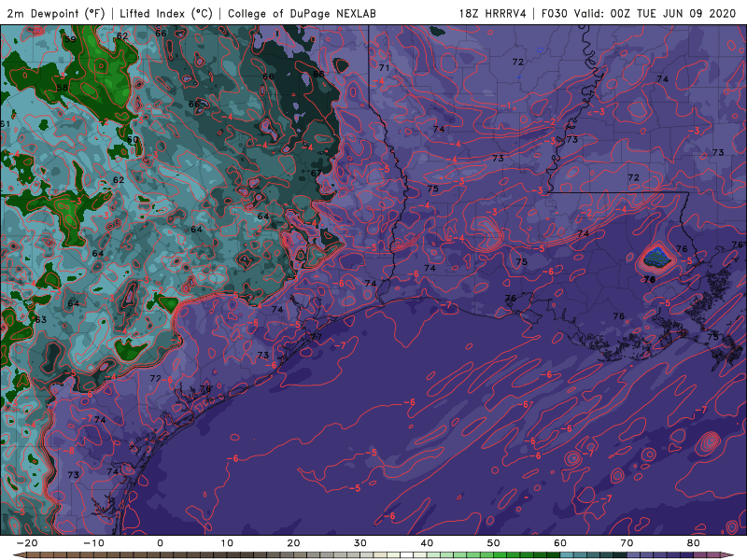Select the "College of DuPage NEXLAB" header text

coord(302,13)
